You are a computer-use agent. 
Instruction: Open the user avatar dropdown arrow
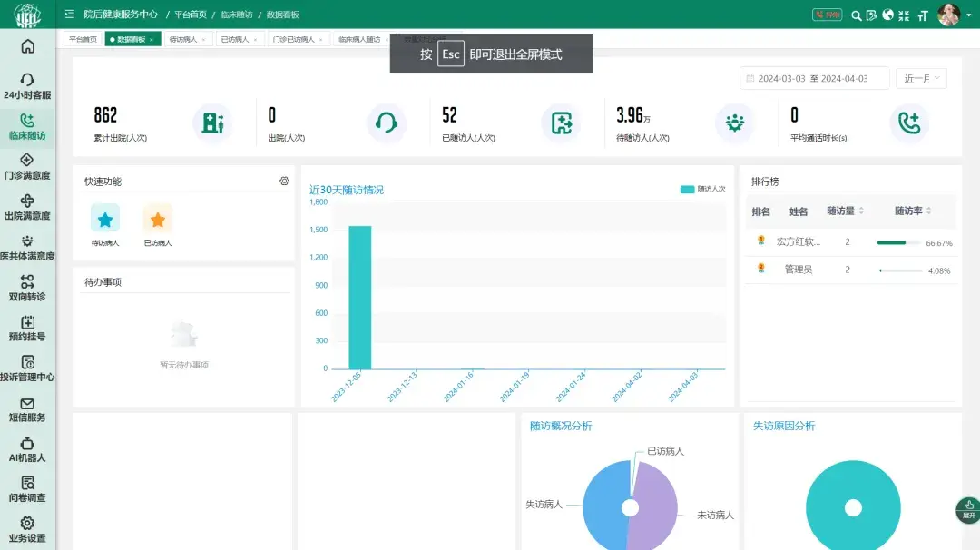tap(969, 15)
